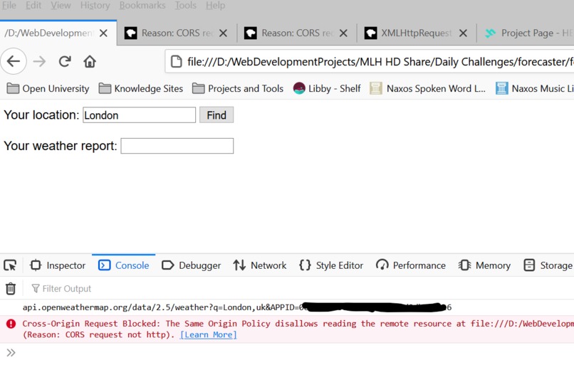Open the Naxos Music bookmark
This screenshot has width=574, height=392.
[x=534, y=88]
